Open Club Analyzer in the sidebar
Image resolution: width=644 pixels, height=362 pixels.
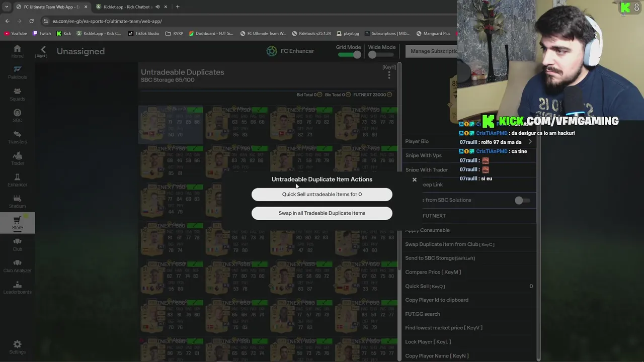(17, 266)
